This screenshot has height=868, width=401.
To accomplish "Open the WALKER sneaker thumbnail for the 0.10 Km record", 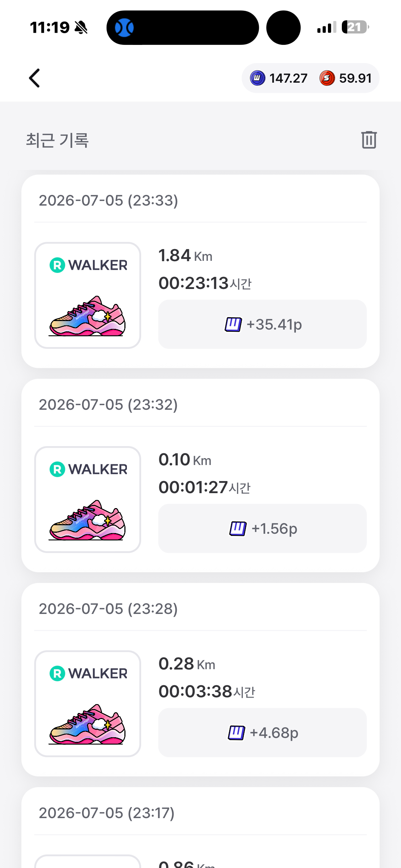I will coord(88,500).
